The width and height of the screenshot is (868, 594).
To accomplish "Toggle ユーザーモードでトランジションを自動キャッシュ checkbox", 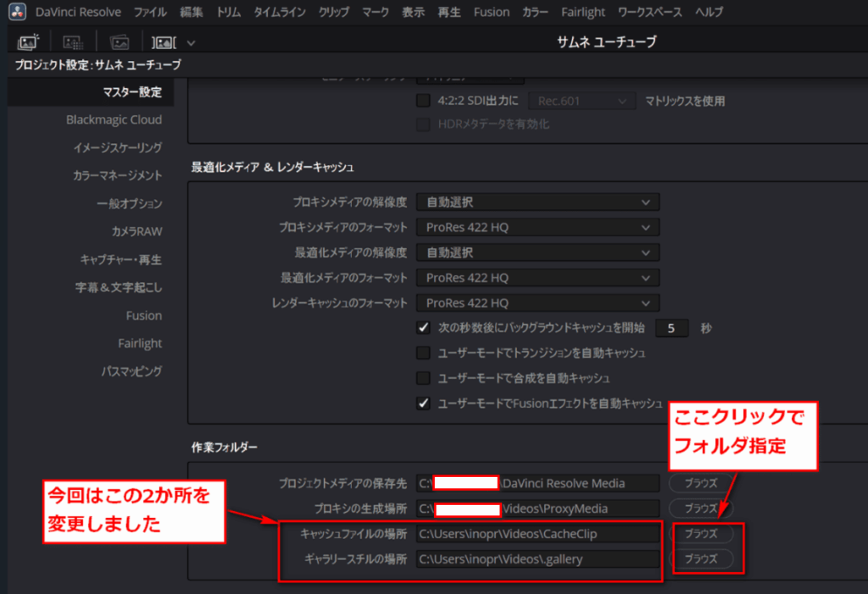I will click(x=423, y=353).
